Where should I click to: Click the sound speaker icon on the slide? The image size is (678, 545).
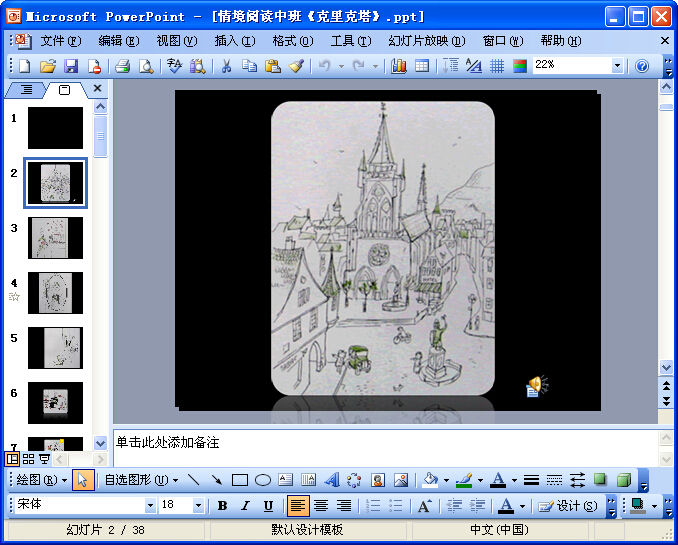[537, 386]
